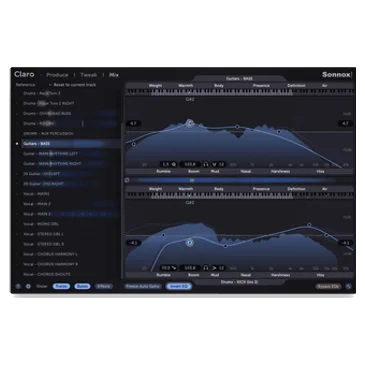This screenshot has height=365, width=365.
Task: Adjust the left -4.1 gain handle of lower EQ
Action: point(133,243)
